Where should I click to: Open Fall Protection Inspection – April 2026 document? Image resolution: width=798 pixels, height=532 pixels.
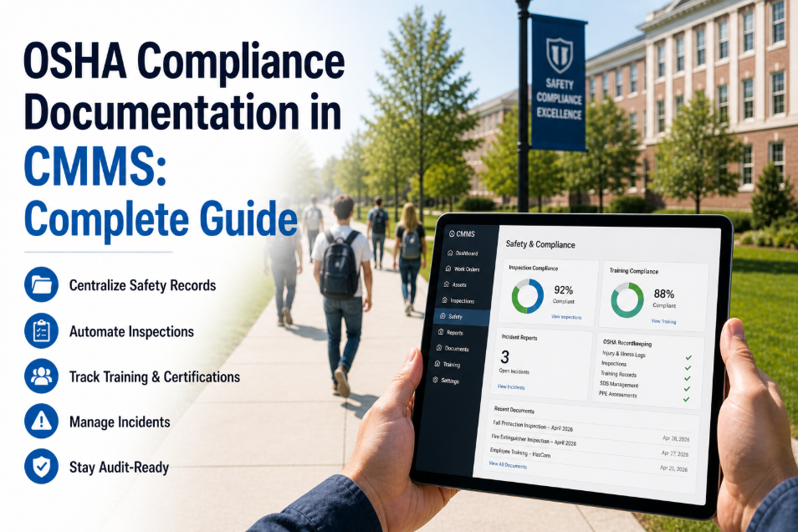pos(533,426)
